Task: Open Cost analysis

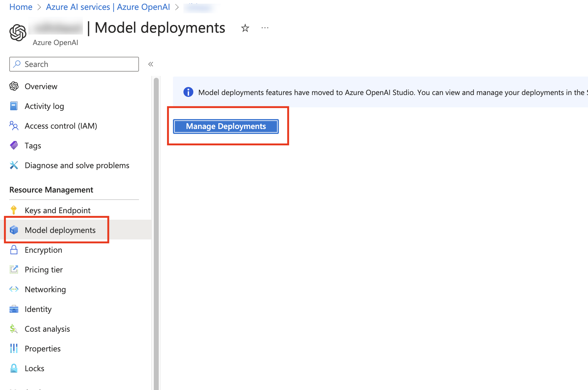Action: pyautogui.click(x=48, y=329)
